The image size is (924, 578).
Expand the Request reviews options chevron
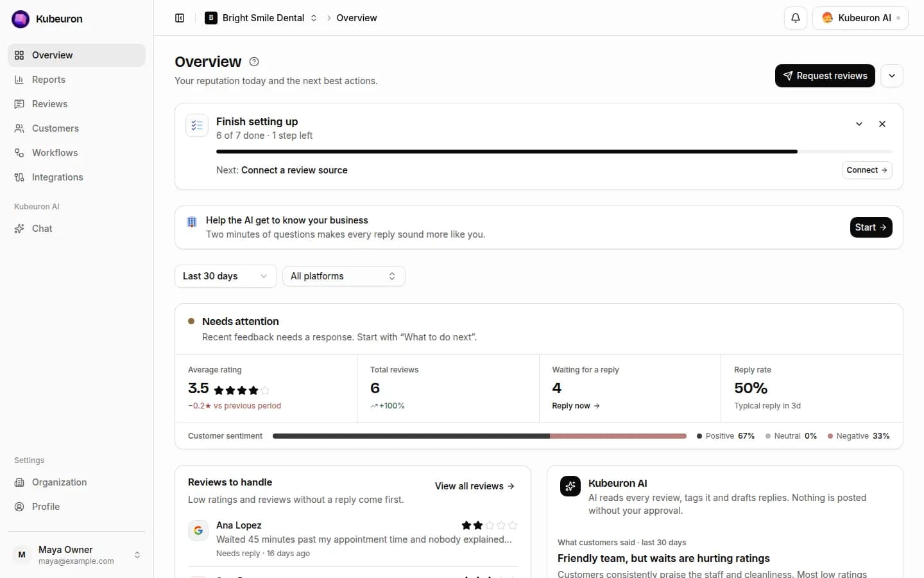coord(892,76)
